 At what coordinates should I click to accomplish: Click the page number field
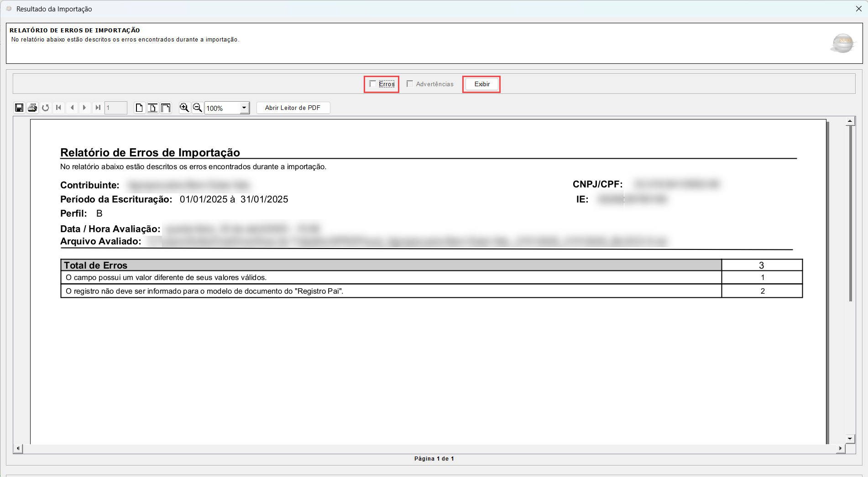click(116, 108)
